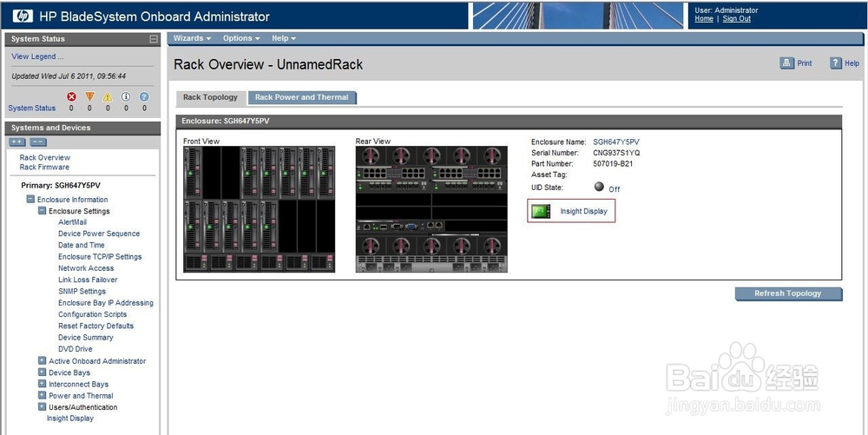Click the yellow warning status icon

click(x=108, y=97)
